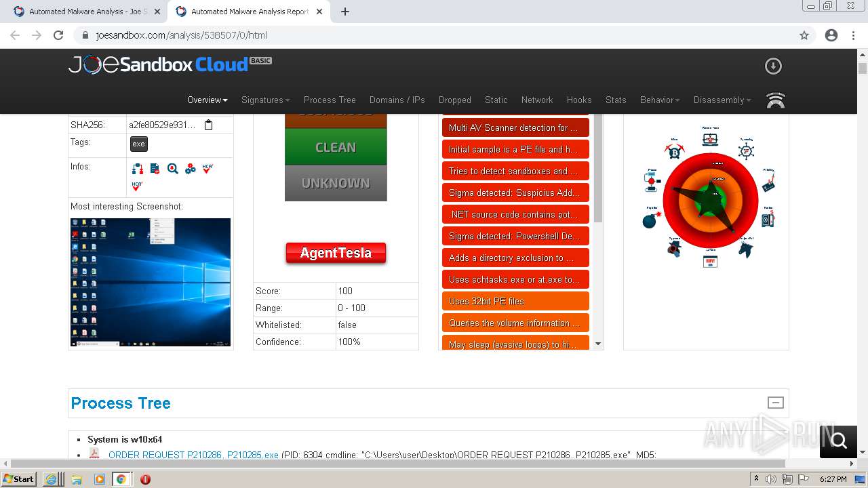Click the Evader icon on radar chart
The image size is (868, 488).
point(652,181)
